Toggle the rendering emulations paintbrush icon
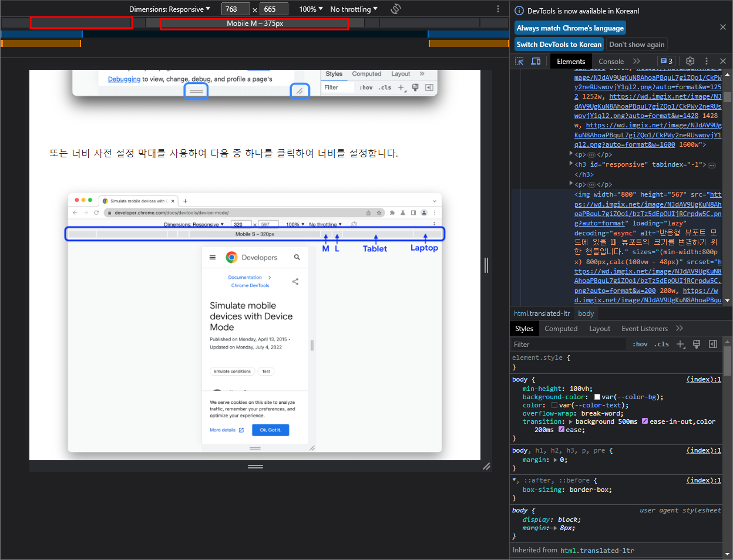Viewport: 733px width, 560px height. click(x=697, y=344)
